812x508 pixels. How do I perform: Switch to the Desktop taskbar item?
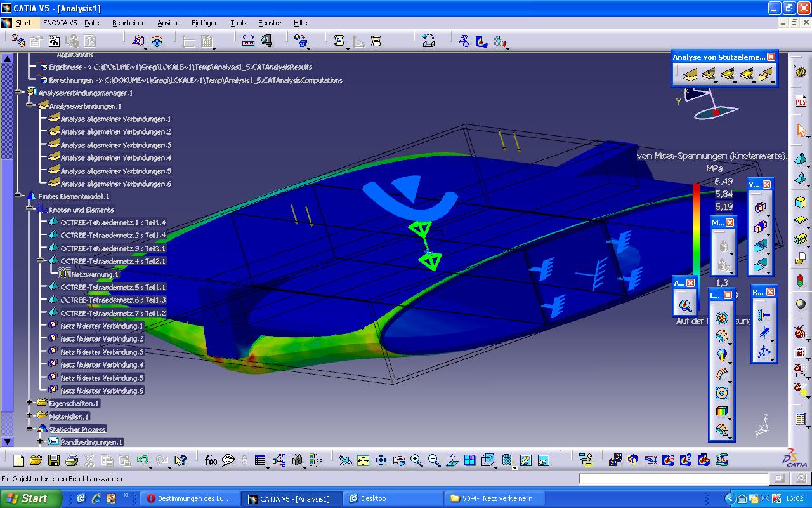click(x=393, y=498)
